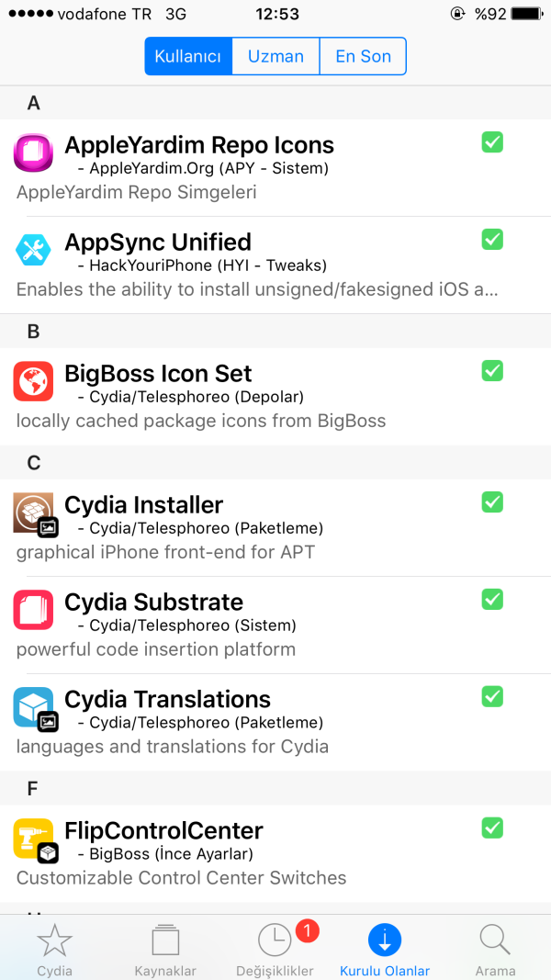Switch to the En Son segment
551x980 pixels.
coord(363,56)
